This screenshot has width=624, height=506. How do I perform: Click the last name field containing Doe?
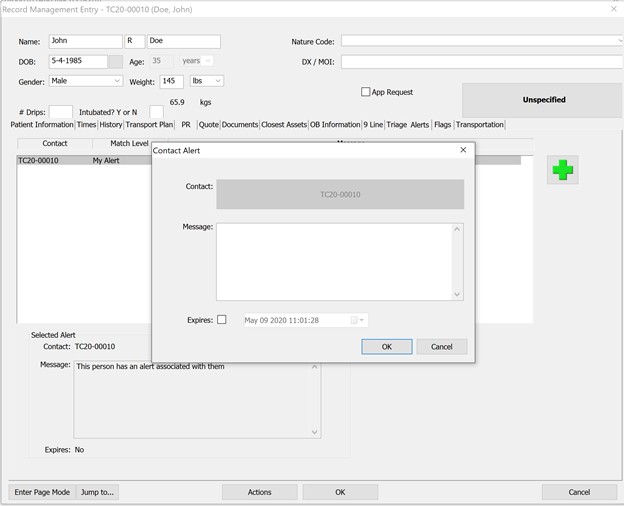[184, 41]
